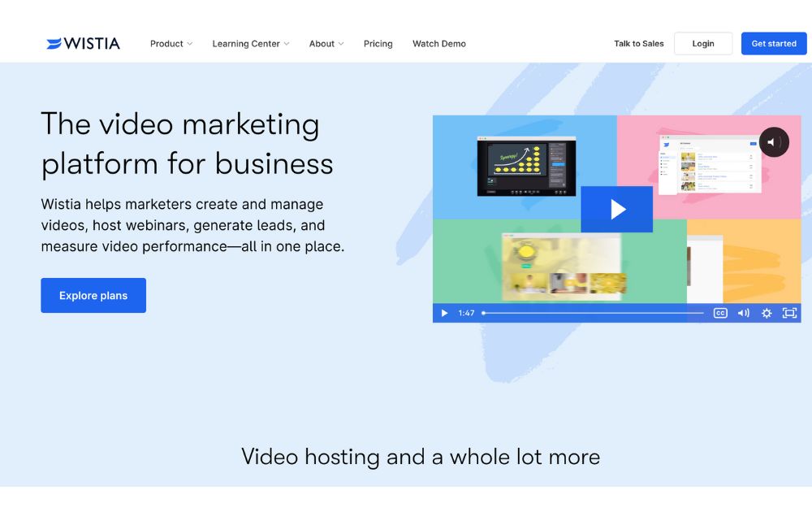Viewport: 812px width, 512px height.
Task: Enter fullscreen with the fullscreen icon
Action: click(789, 313)
